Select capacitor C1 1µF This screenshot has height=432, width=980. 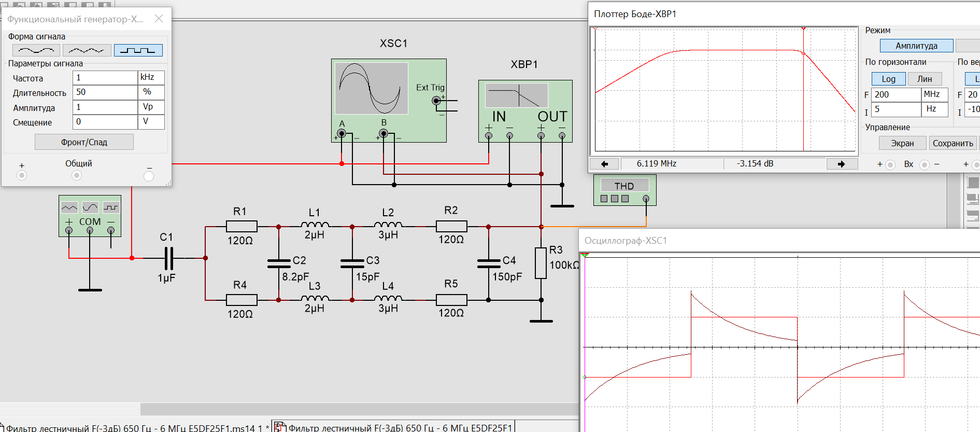tap(168, 258)
